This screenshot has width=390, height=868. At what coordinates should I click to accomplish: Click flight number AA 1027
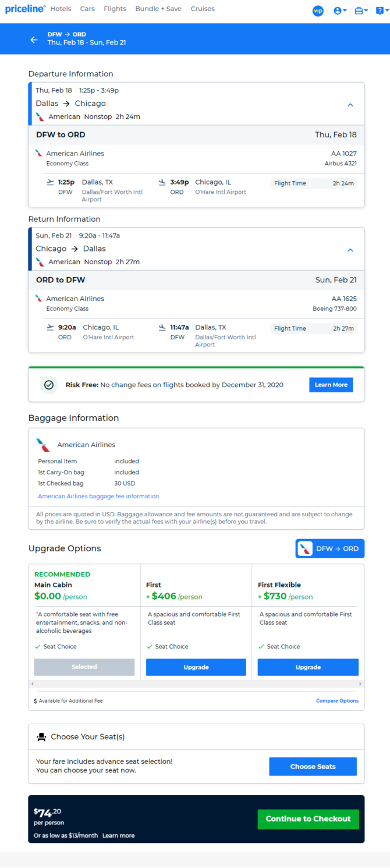click(x=344, y=154)
